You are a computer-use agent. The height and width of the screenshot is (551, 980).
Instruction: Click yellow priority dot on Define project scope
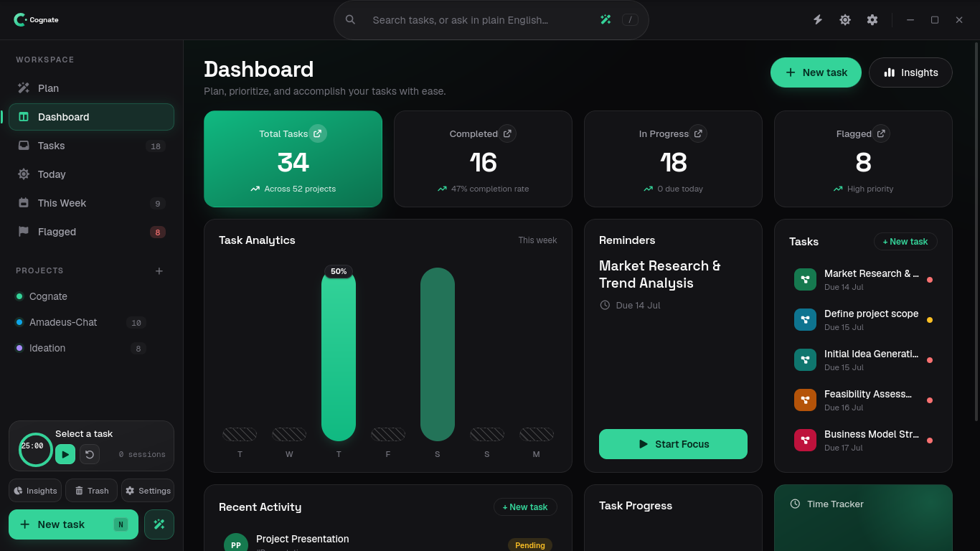pyautogui.click(x=930, y=320)
